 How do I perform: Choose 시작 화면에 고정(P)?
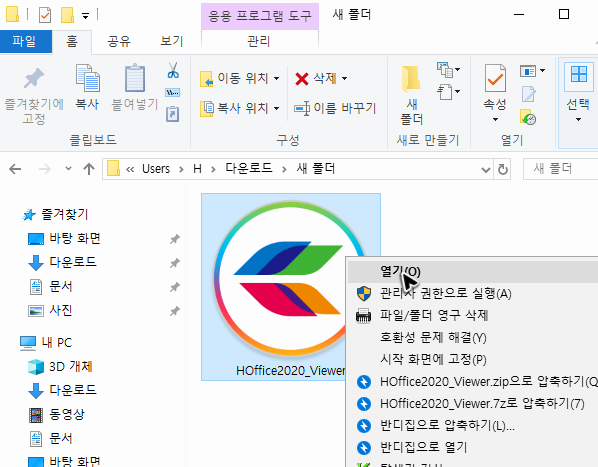pos(473,359)
